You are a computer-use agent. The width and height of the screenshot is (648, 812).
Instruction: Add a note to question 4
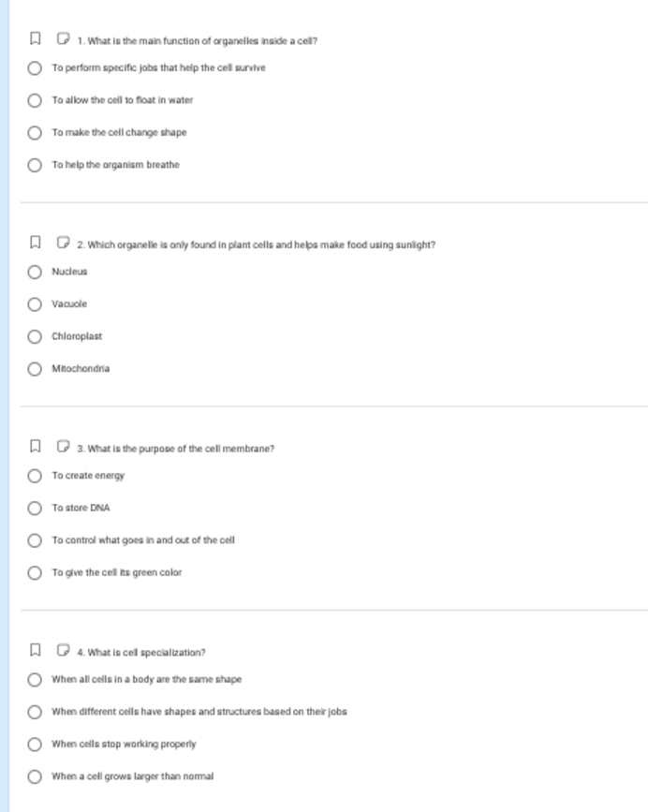[x=63, y=650]
